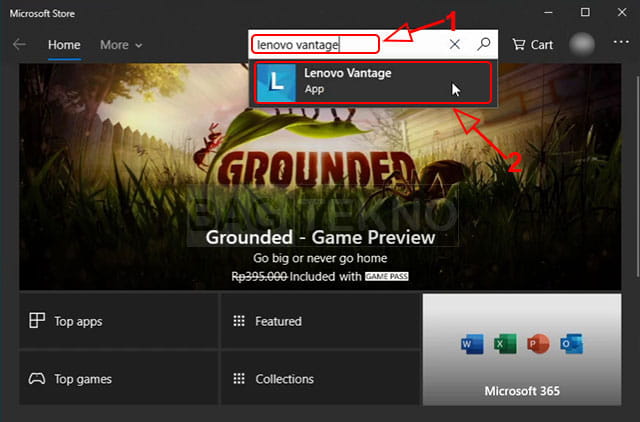Image resolution: width=640 pixels, height=422 pixels.
Task: Open the Top apps tile
Action: pyautogui.click(x=118, y=321)
